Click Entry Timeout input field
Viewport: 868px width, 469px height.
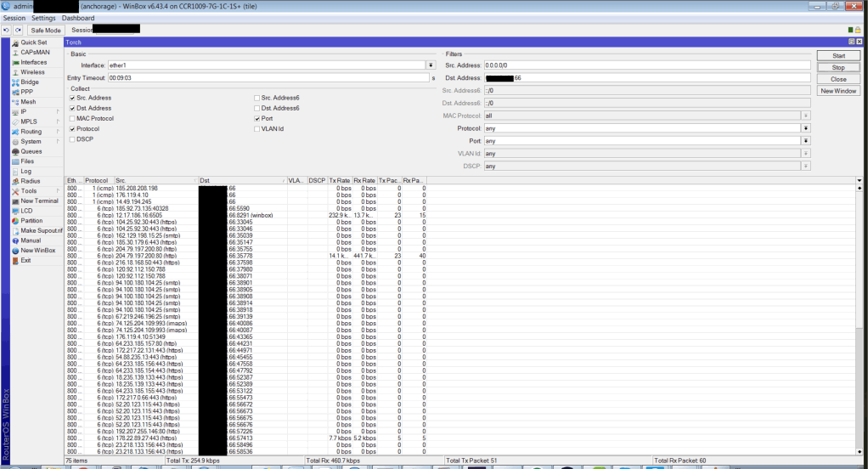pos(268,78)
